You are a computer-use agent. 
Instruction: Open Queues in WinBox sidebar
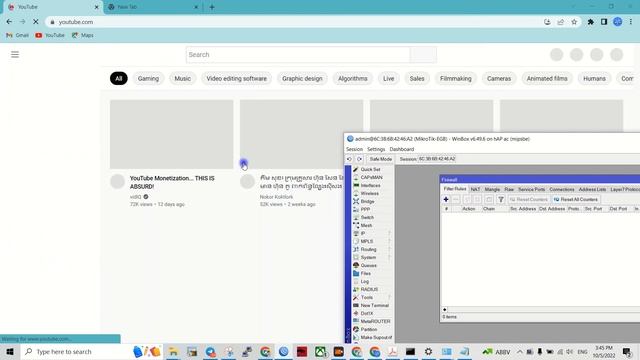(x=368, y=265)
